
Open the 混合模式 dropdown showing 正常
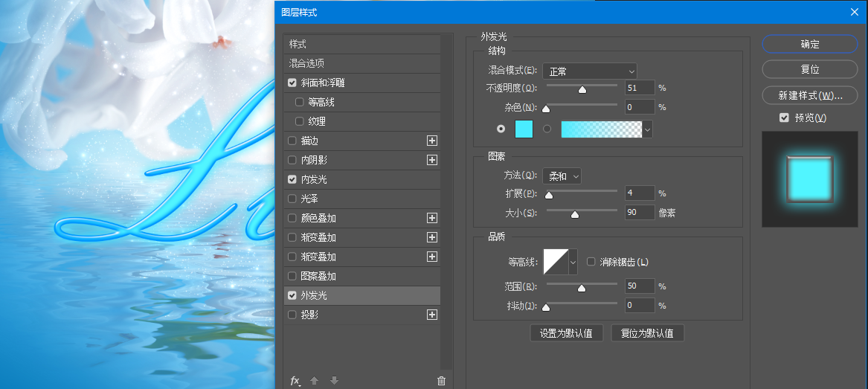pos(590,71)
